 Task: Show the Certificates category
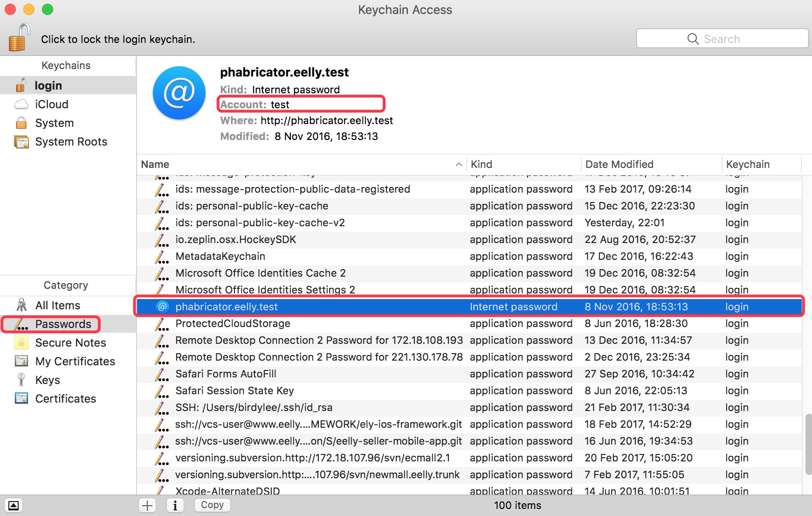66,398
